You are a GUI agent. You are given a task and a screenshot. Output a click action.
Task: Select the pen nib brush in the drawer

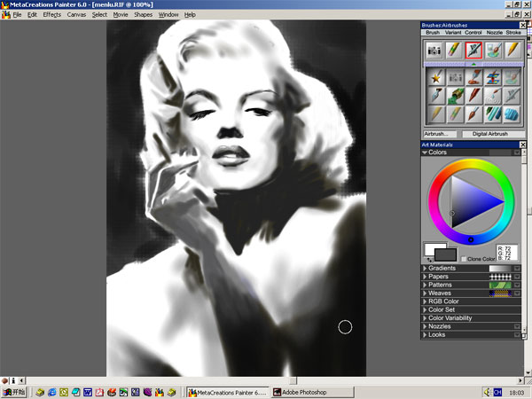(436, 96)
